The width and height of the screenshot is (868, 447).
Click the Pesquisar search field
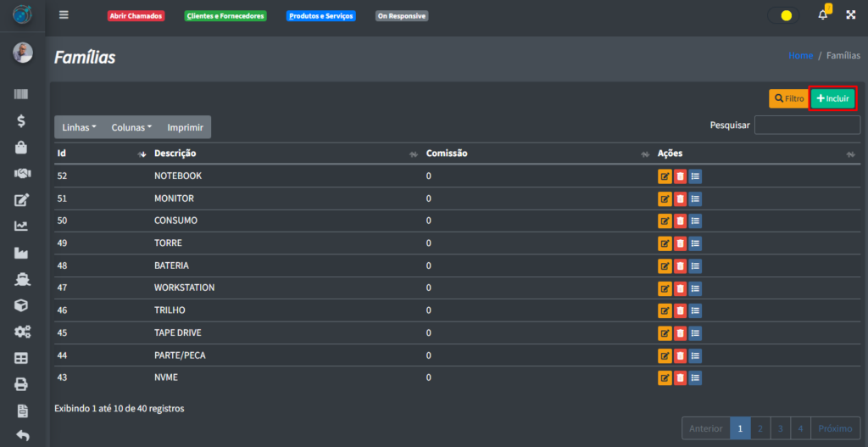(807, 126)
